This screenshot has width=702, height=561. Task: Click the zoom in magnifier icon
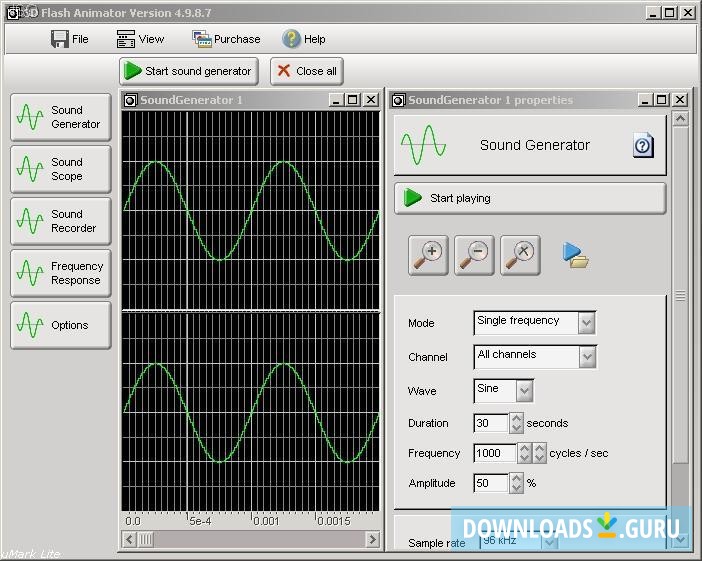pos(428,255)
